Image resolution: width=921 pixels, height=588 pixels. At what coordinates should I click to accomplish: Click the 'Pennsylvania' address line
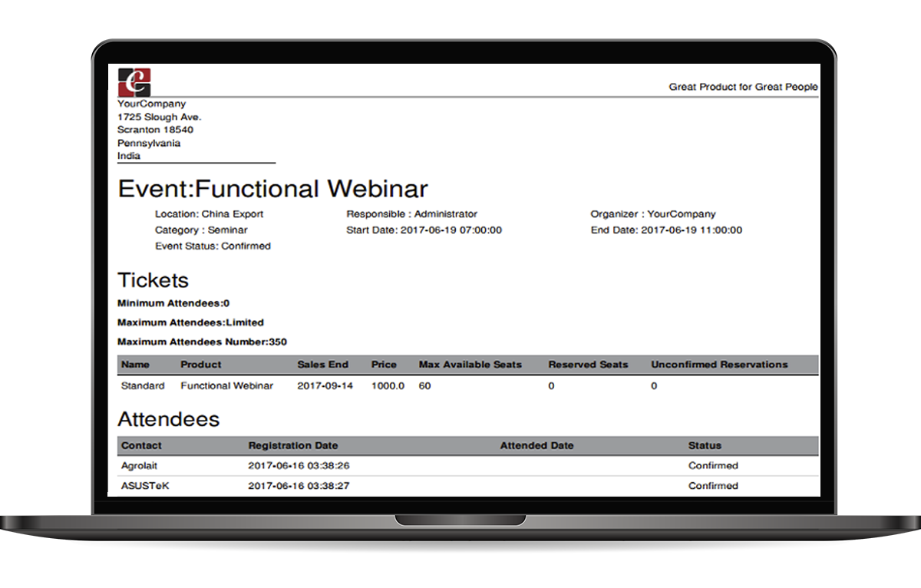click(x=149, y=143)
